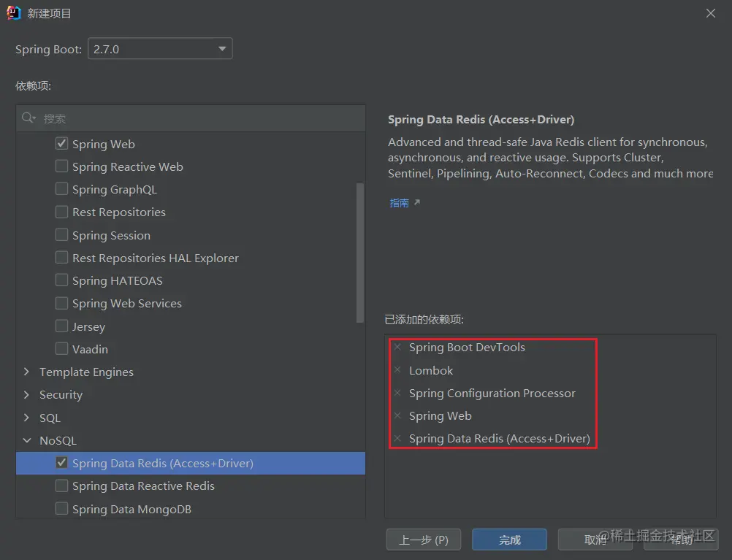Close the 新建项目 dialog
The image size is (732, 560).
point(711,13)
